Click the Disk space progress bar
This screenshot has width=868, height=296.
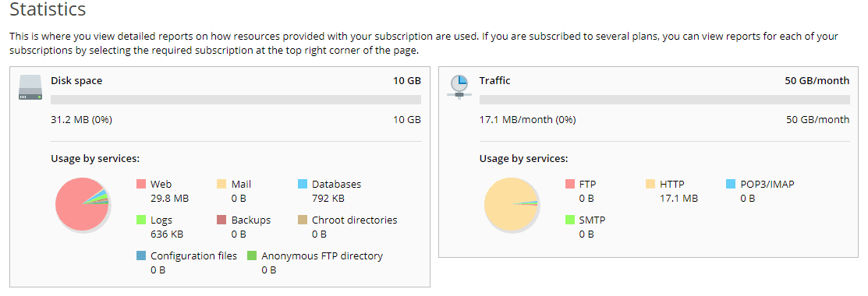pyautogui.click(x=236, y=100)
